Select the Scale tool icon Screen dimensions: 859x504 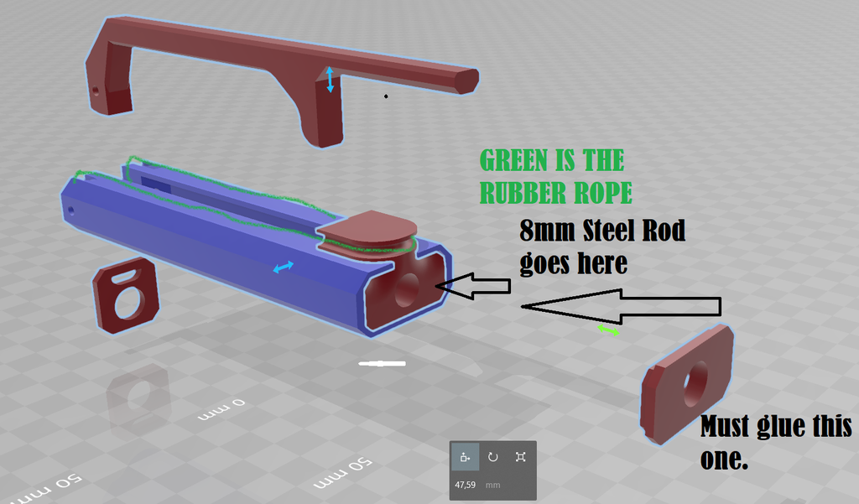click(521, 457)
